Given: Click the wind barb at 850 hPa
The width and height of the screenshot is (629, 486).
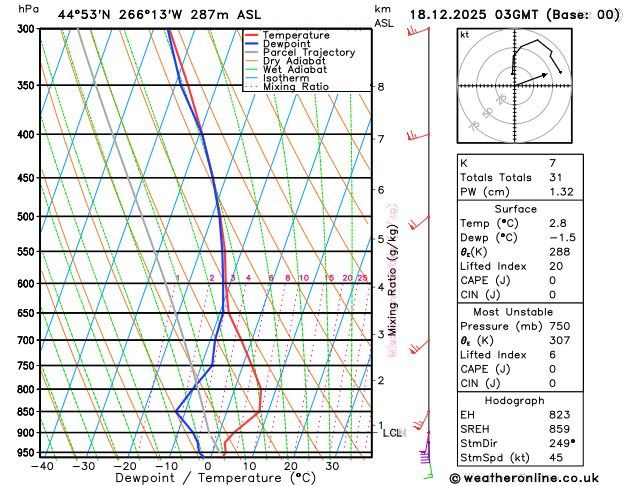Looking at the screenshot, I should point(422,420).
